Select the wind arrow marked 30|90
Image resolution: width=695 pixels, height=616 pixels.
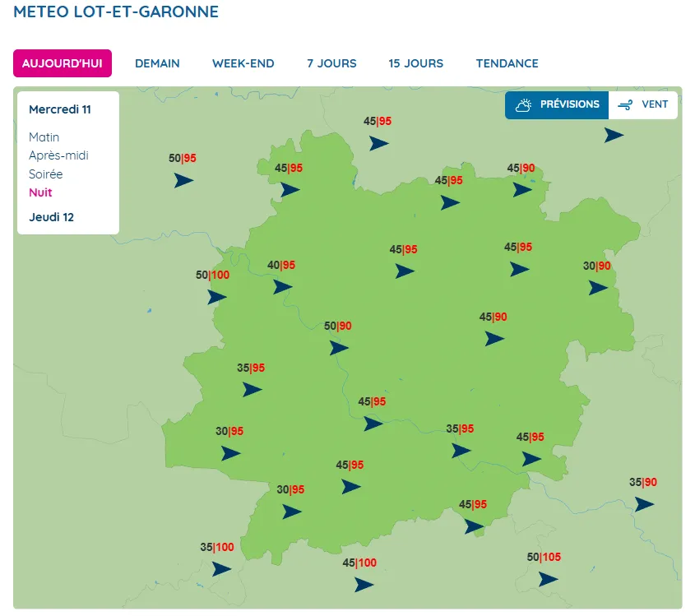pos(598,288)
